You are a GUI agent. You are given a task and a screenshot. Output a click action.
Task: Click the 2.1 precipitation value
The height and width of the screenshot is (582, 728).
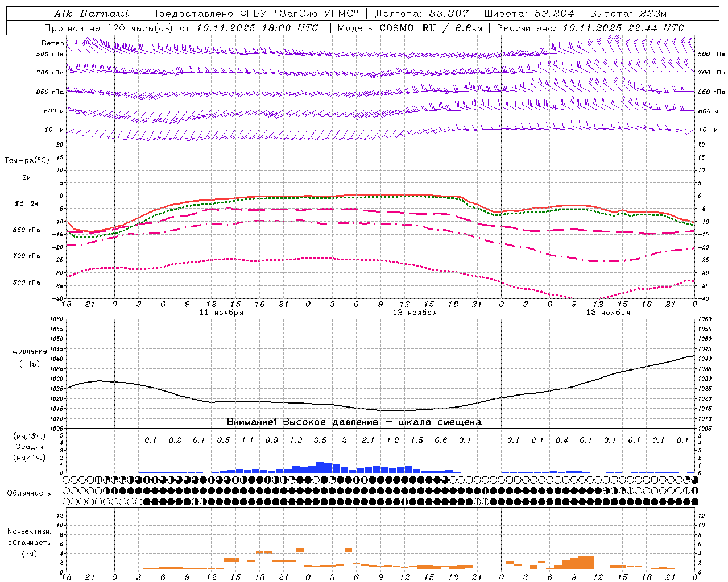[x=369, y=440]
